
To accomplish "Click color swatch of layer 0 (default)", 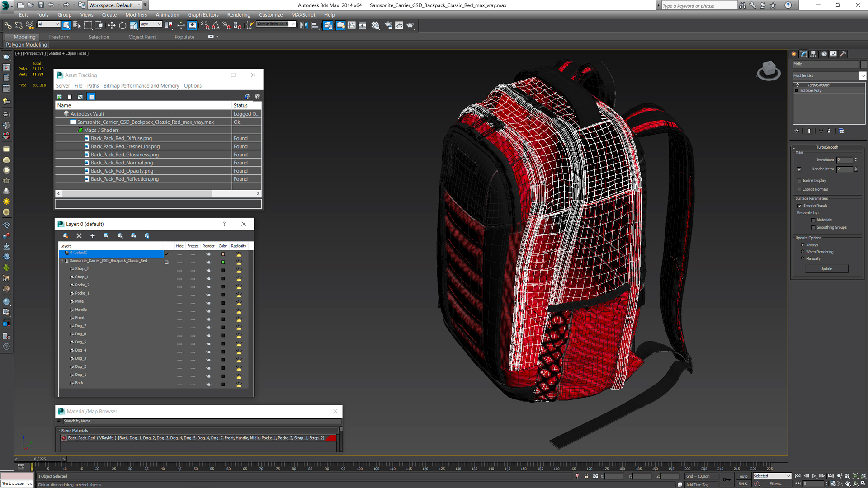I will pos(223,254).
